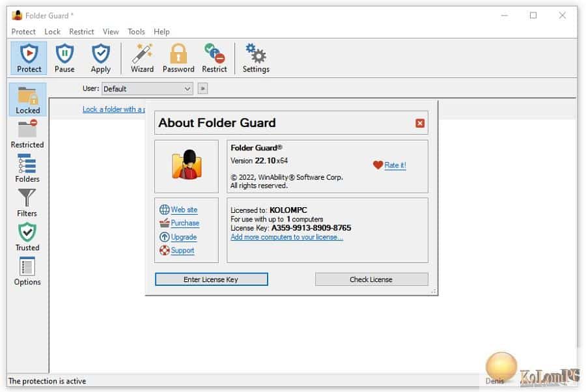
Task: Select the license key A359-9913-8909-8765 text
Action: pyautogui.click(x=311, y=228)
